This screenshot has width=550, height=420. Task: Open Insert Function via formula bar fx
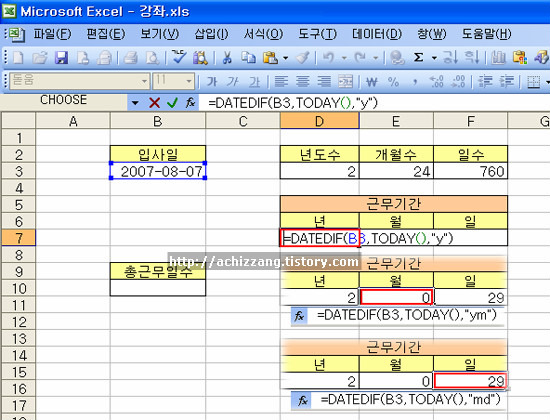coord(190,103)
